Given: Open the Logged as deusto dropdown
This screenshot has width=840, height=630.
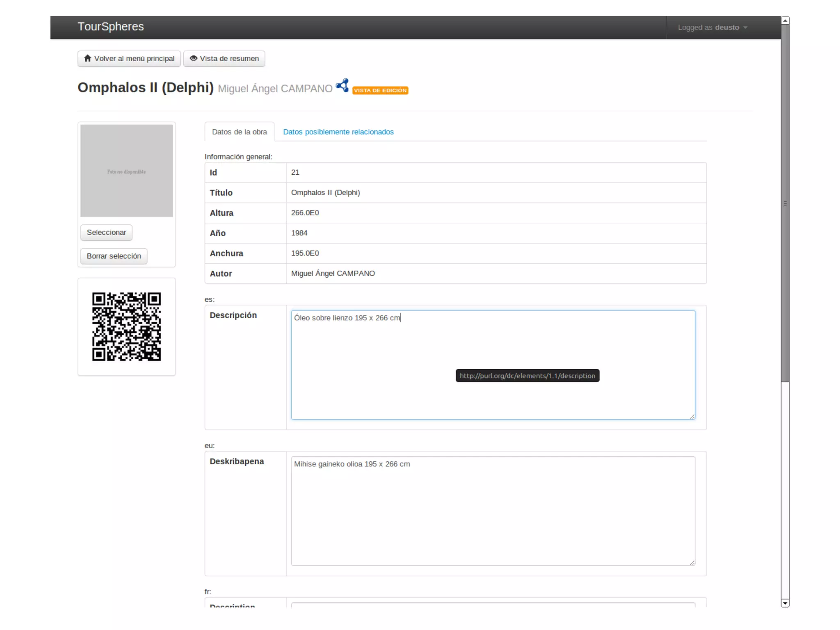Looking at the screenshot, I should point(712,27).
